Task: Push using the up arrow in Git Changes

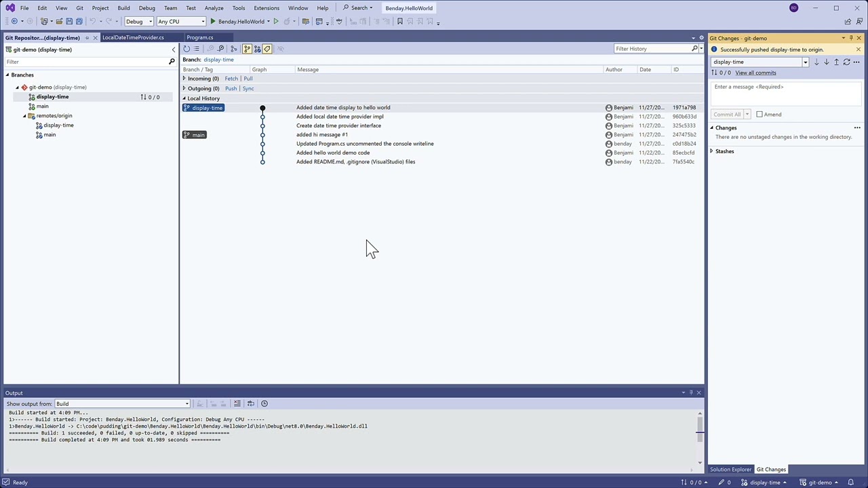Action: point(837,62)
